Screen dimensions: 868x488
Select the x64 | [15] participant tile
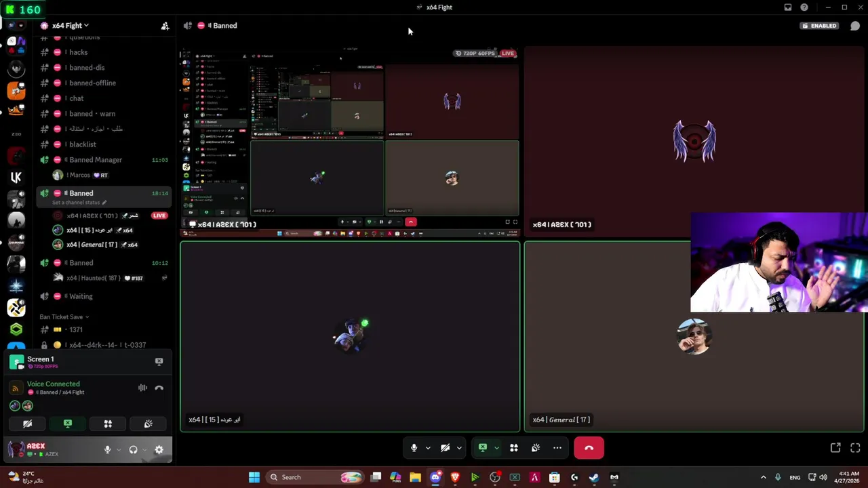click(350, 337)
